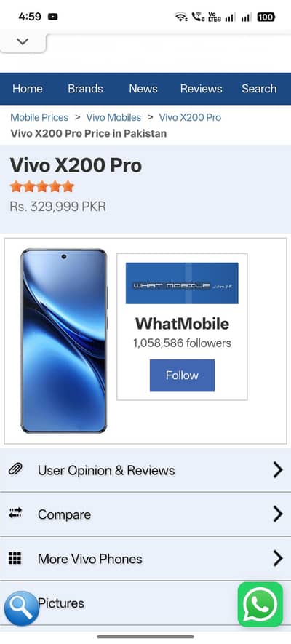Tap the orange five-star rating
This screenshot has width=291, height=644.
[42, 187]
